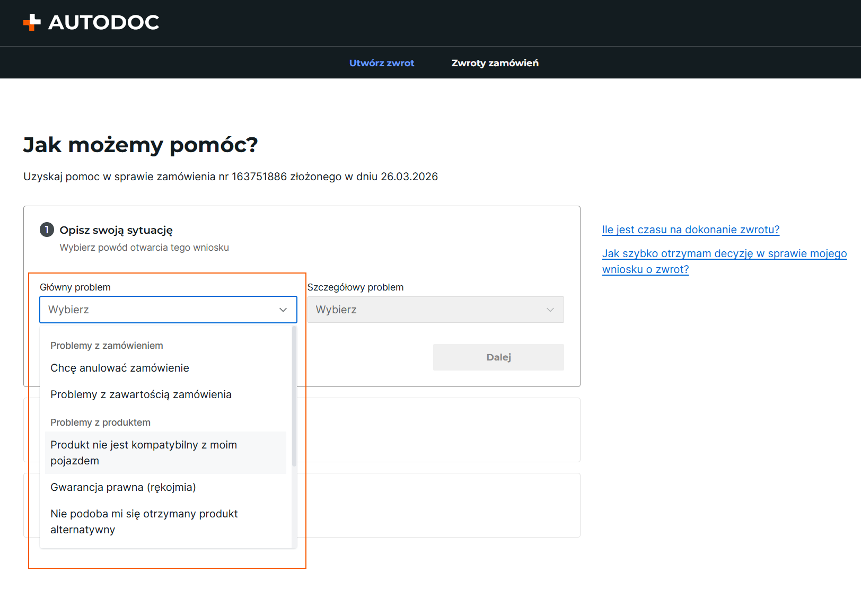
Task: Click the Problemy z zamówieniem group header
Action: coord(107,346)
